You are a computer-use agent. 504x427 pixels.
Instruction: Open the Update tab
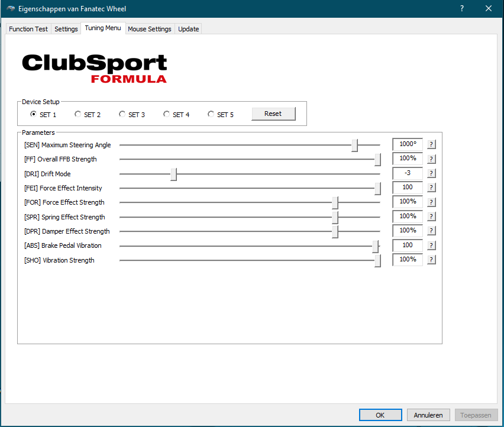pos(188,29)
